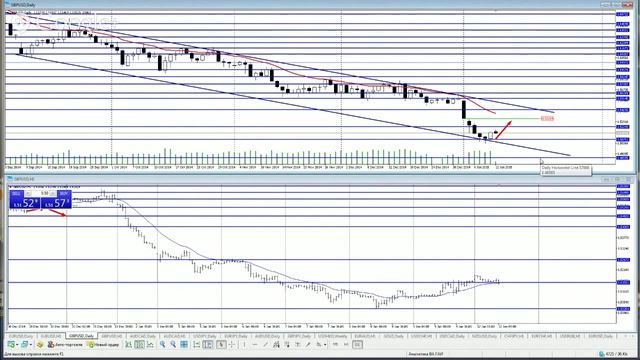Switch to the EURUSD,H4 chart tab
Image resolution: width=640 pixels, height=360 pixels.
click(51, 336)
